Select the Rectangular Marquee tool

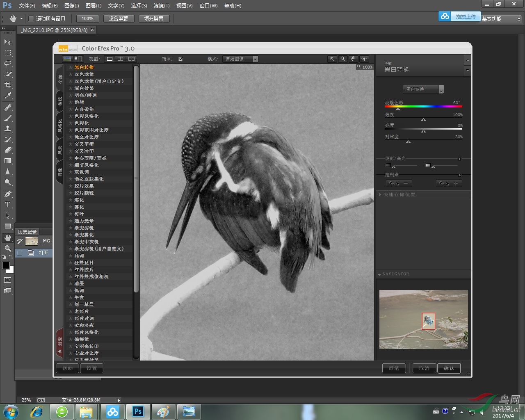pos(8,53)
